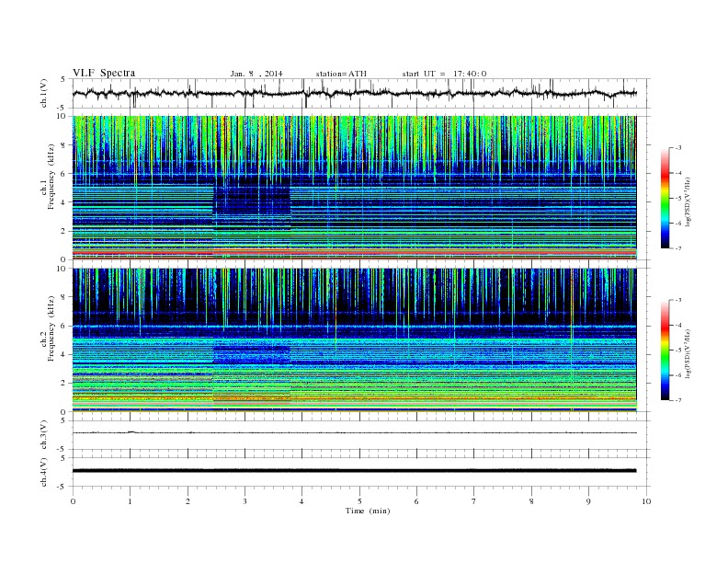Viewport: 728px width, 563px height.
Task: Click the "5" tick on the time axis
Action: 359,501
